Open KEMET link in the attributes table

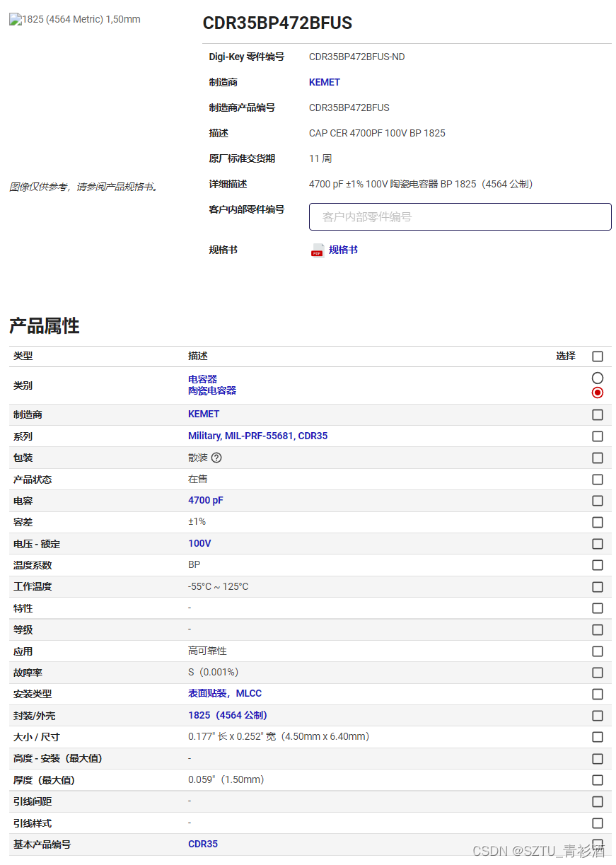[x=204, y=414]
